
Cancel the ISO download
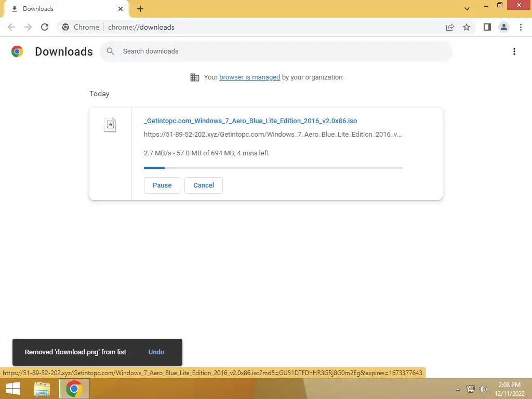tap(204, 185)
